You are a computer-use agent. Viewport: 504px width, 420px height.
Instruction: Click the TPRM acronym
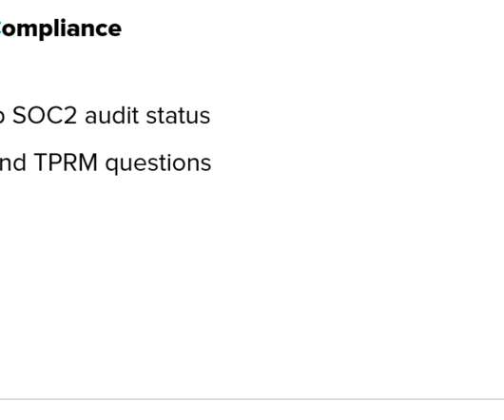click(x=66, y=162)
